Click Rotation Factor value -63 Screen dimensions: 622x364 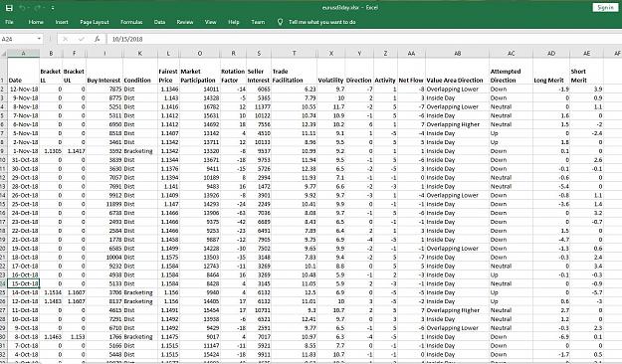click(233, 213)
